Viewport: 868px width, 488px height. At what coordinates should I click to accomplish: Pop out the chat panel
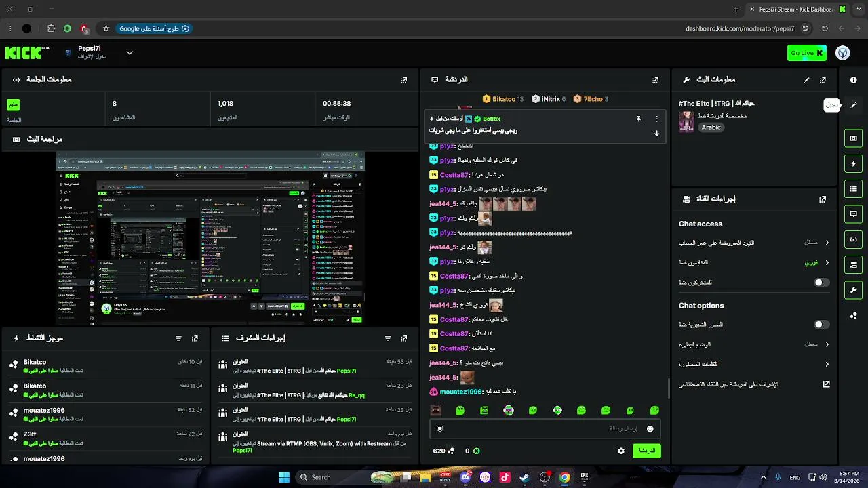tap(655, 80)
